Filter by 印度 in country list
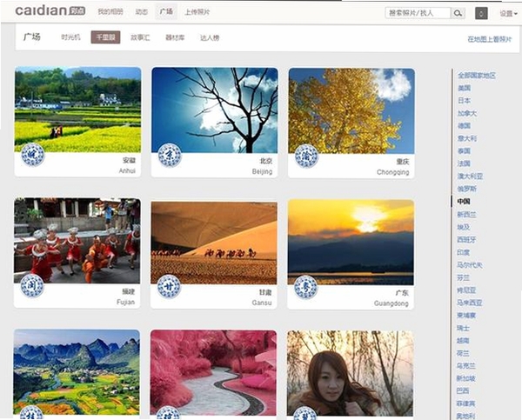The height and width of the screenshot is (420, 522). pos(464,252)
